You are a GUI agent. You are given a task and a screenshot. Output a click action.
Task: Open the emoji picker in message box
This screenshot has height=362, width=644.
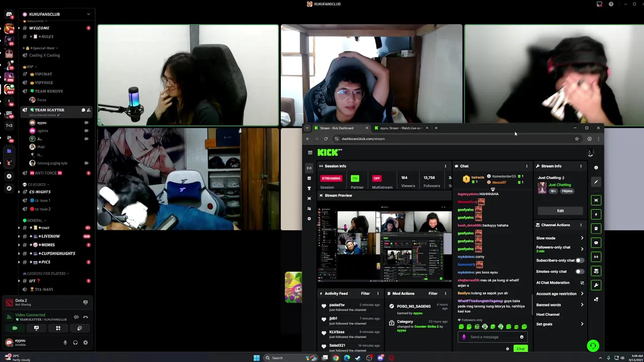click(522, 337)
